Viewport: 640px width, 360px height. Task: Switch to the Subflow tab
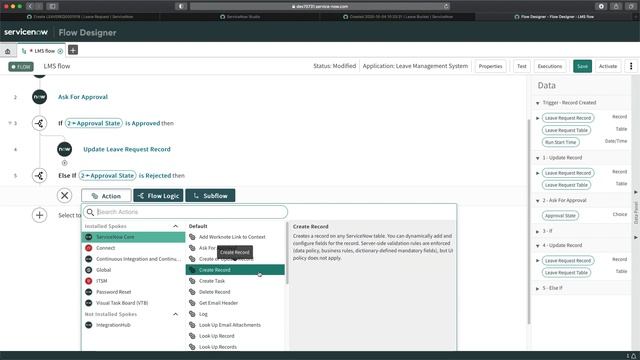coord(210,196)
